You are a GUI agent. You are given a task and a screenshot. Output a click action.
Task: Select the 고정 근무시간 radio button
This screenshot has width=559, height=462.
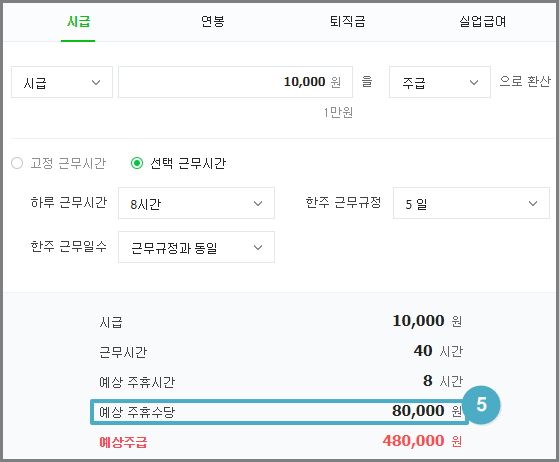pyautogui.click(x=17, y=163)
